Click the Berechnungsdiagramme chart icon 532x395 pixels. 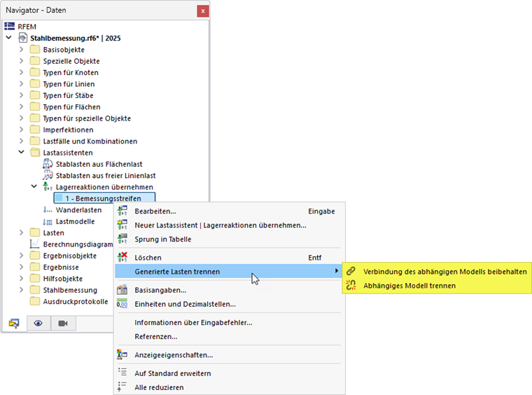click(x=34, y=244)
